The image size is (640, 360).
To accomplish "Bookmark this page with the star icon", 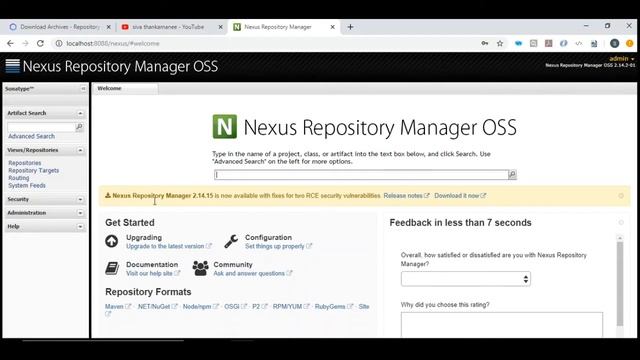I will click(500, 43).
